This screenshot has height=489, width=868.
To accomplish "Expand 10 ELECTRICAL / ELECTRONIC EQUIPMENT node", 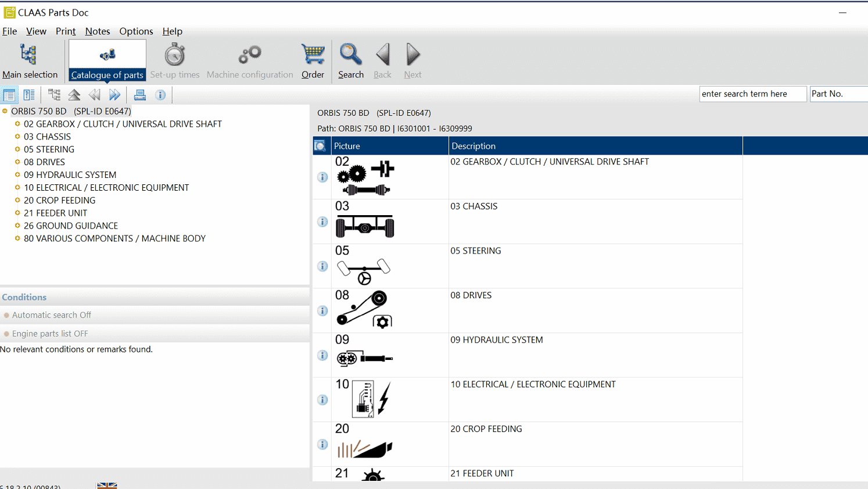I will 17,187.
